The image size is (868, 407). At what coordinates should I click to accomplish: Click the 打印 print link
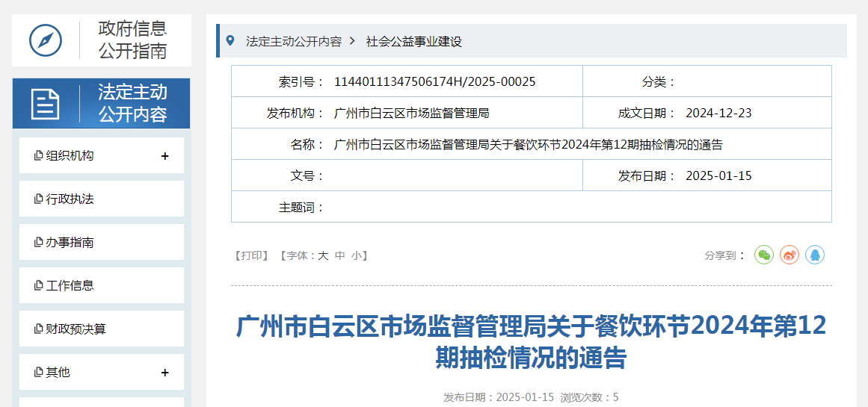tap(252, 255)
